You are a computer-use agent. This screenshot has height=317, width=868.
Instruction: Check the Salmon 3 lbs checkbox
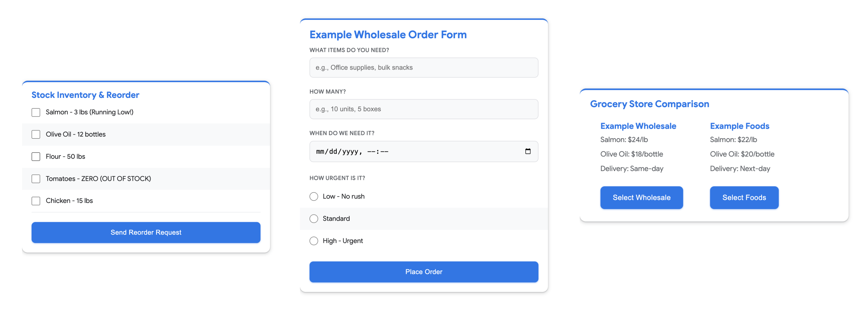[x=36, y=112]
